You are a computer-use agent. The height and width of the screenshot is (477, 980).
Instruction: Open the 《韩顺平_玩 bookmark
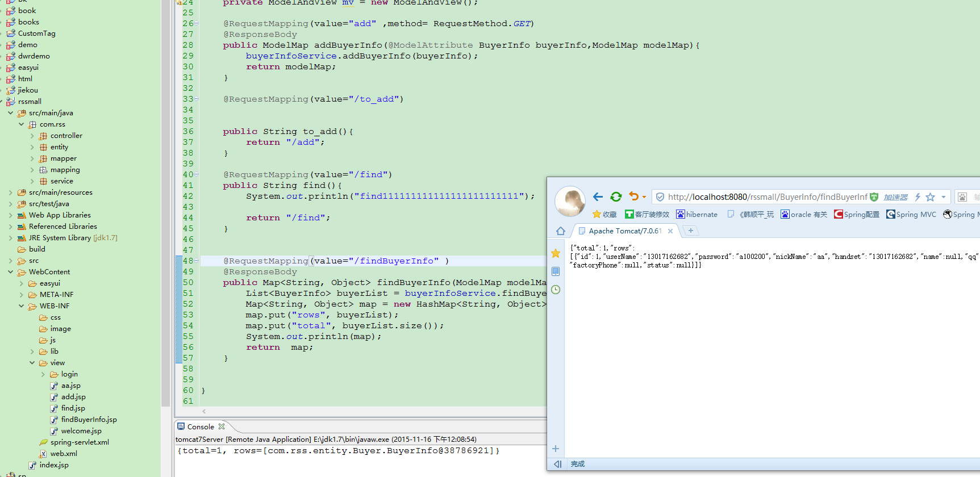pyautogui.click(x=750, y=214)
